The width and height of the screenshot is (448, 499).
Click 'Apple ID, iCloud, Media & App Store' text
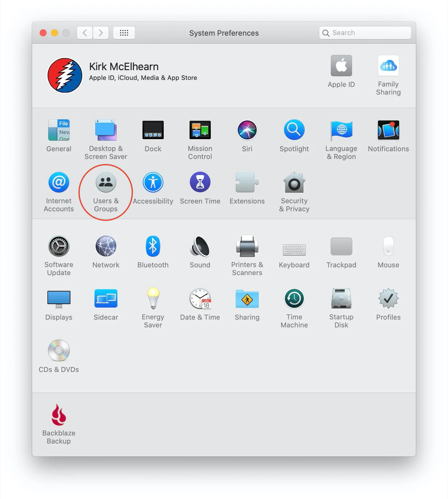coord(143,78)
